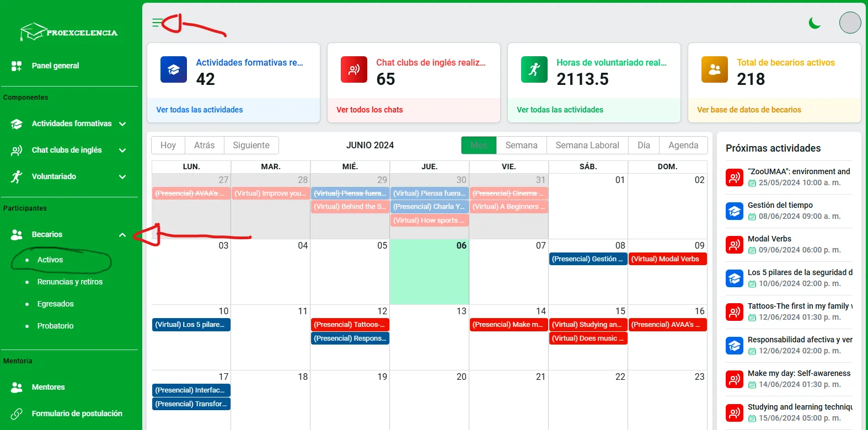Open Gestión del tiempo upcoming activity

click(780, 205)
